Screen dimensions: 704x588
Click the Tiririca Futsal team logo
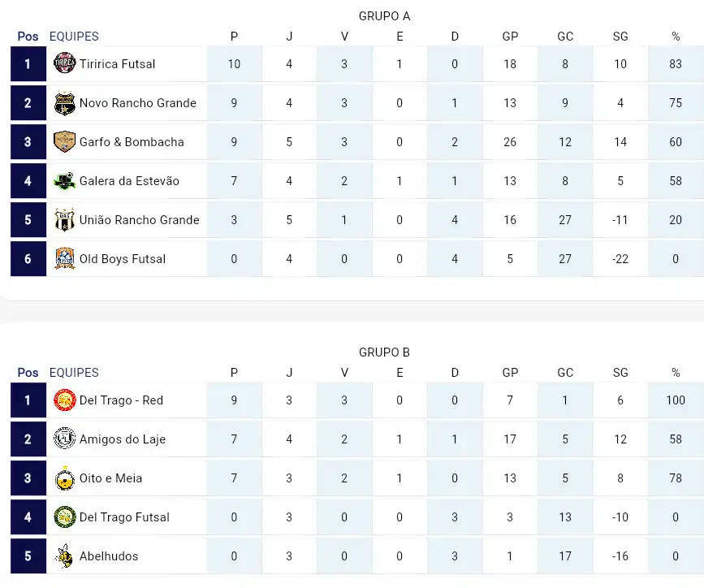pos(64,63)
